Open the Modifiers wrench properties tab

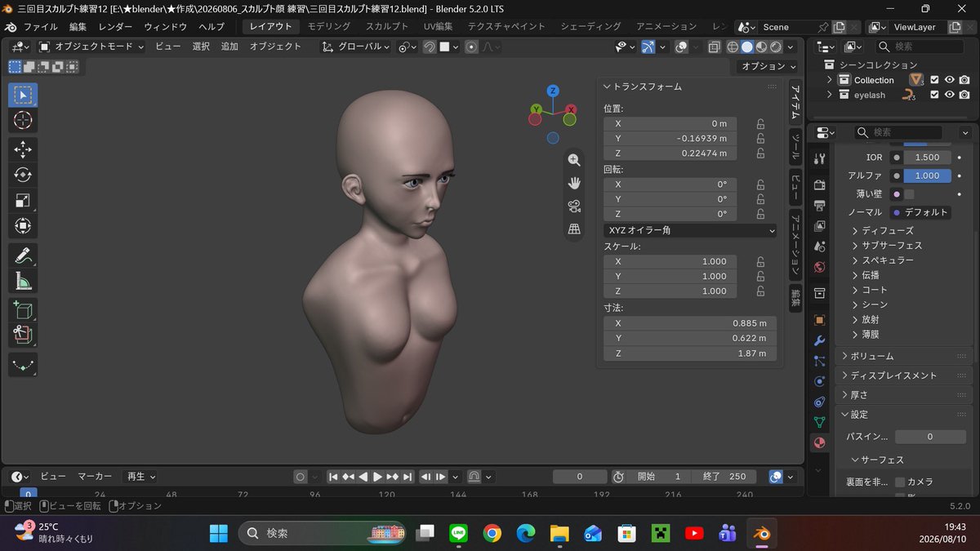[x=820, y=340]
